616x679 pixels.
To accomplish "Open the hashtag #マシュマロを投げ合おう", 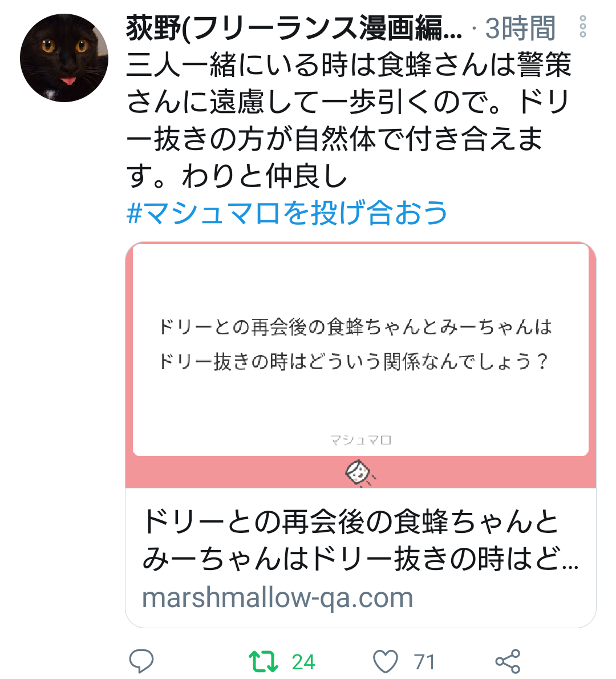I will coord(287,213).
